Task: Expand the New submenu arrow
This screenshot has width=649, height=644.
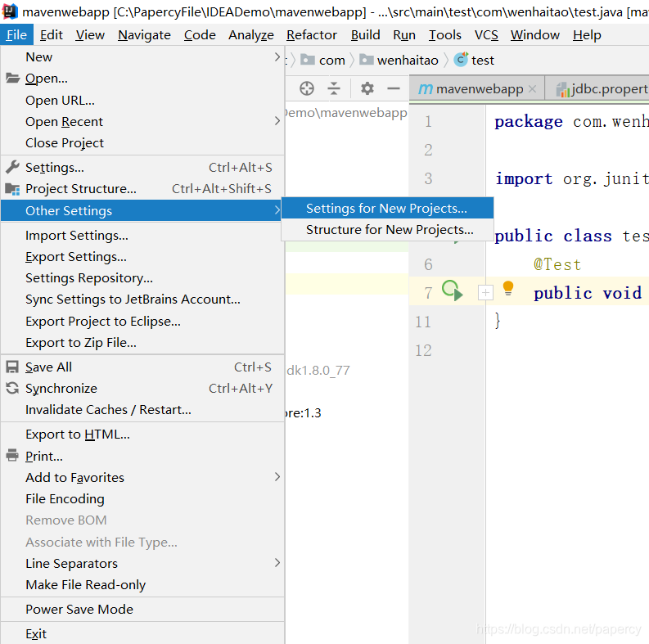Action: click(x=277, y=56)
